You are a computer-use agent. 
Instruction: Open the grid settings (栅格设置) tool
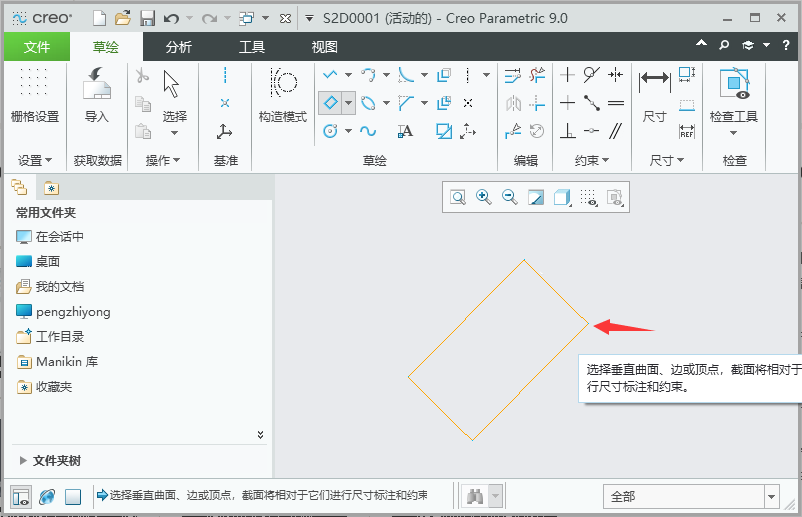click(35, 96)
